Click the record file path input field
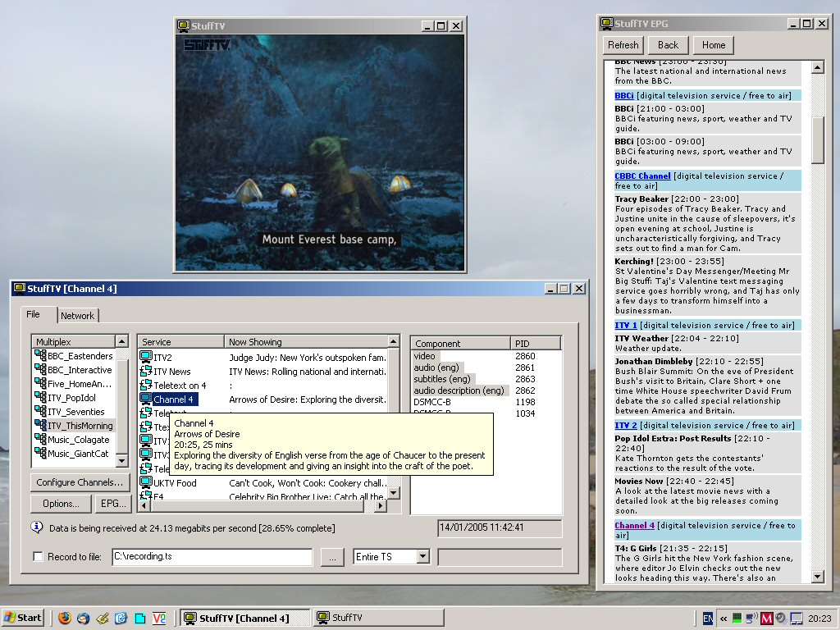Image resolution: width=840 pixels, height=630 pixels. 212,557
